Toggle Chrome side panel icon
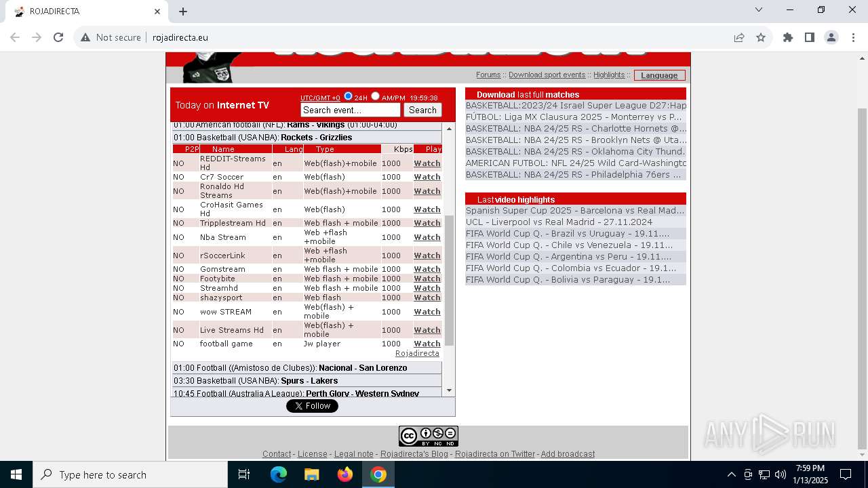 coord(810,37)
